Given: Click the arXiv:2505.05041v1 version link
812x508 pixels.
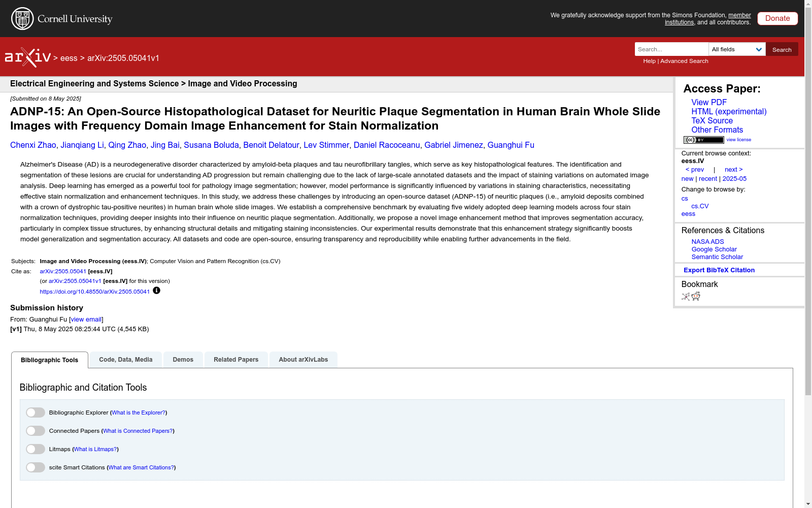Looking at the screenshot, I should tap(75, 281).
